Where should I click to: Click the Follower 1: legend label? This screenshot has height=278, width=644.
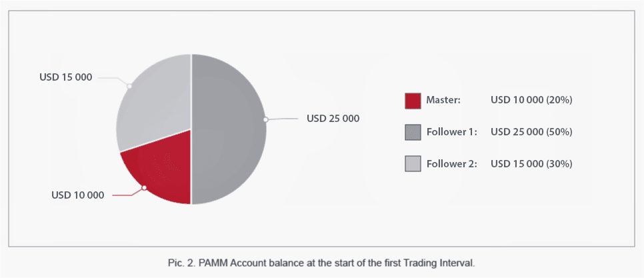452,132
